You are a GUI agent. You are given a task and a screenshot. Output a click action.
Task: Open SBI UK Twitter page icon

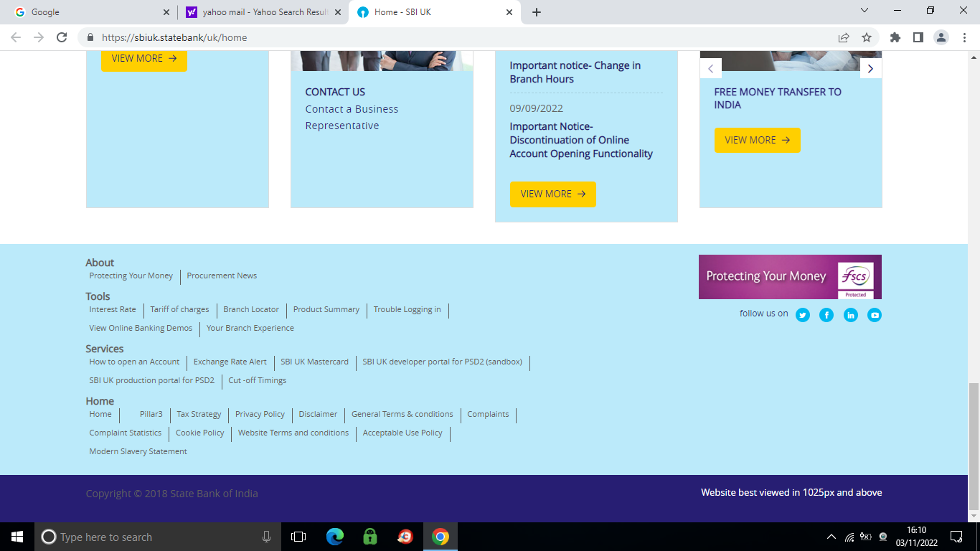[x=803, y=315]
